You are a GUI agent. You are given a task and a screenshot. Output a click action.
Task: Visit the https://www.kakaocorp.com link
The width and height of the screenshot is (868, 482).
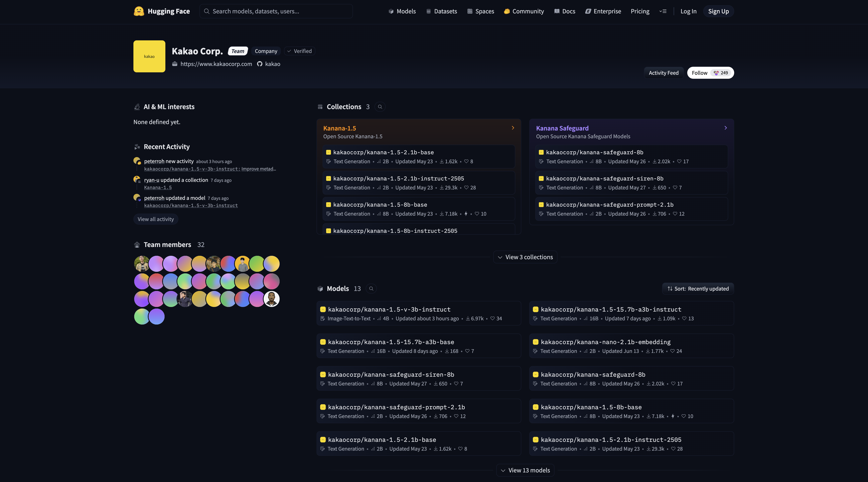pos(216,64)
